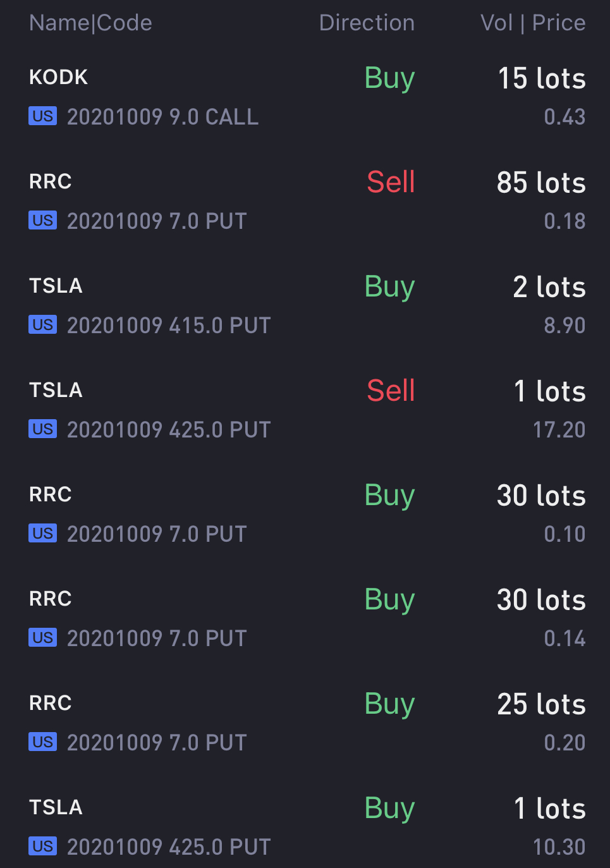Tap the 25 lots RRC volume
The image size is (610, 868).
tap(541, 704)
